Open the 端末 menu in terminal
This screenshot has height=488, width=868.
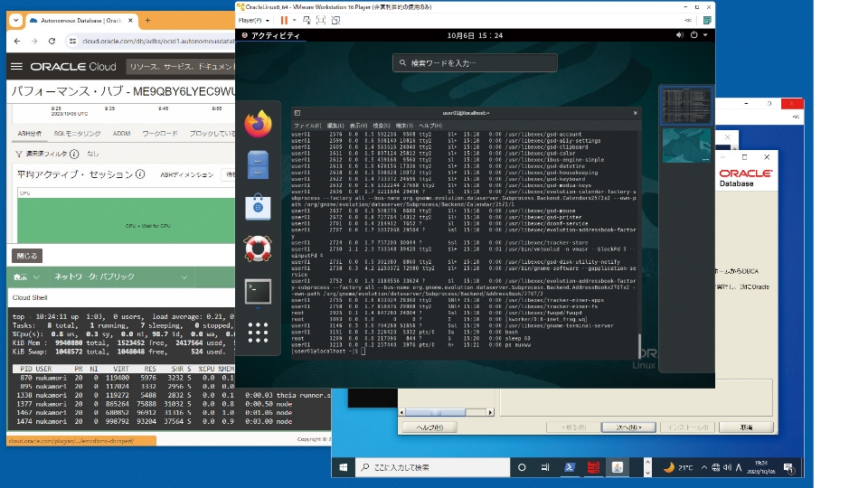[404, 126]
